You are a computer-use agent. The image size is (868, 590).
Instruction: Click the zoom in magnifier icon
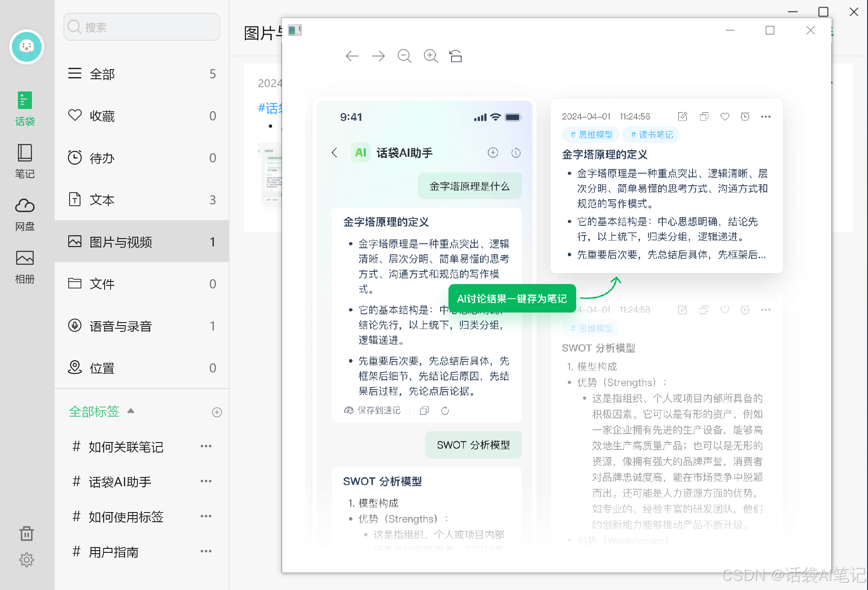tap(431, 56)
